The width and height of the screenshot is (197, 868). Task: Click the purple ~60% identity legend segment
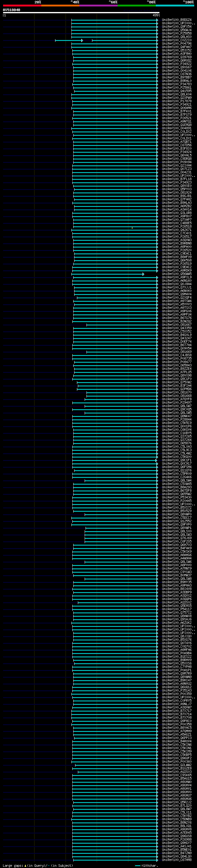point(98,6)
